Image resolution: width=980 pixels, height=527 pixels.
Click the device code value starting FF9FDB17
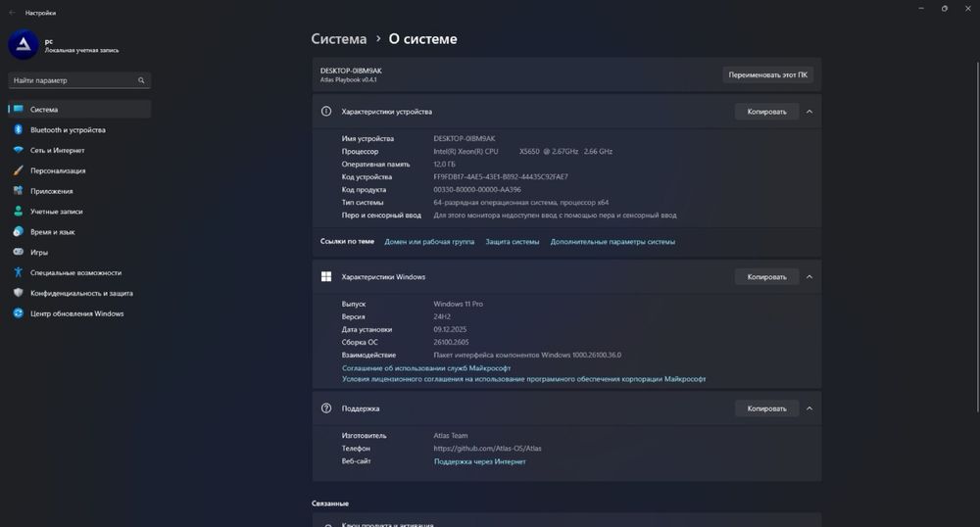[x=501, y=176]
